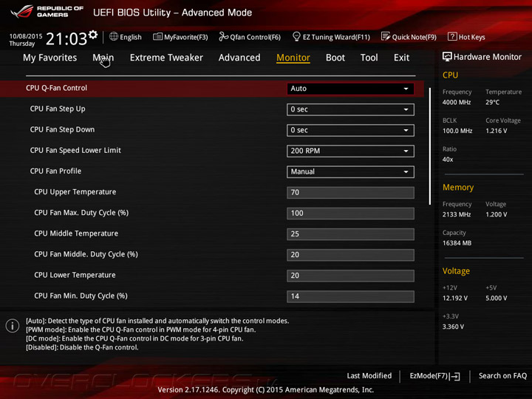Open the CPU Fan Profile dropdown

[350, 171]
